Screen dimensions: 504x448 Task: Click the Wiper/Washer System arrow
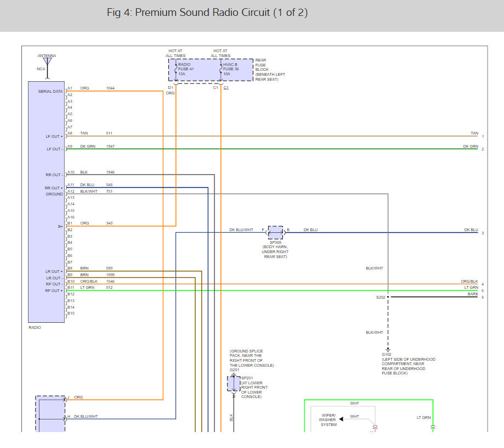coord(341,419)
